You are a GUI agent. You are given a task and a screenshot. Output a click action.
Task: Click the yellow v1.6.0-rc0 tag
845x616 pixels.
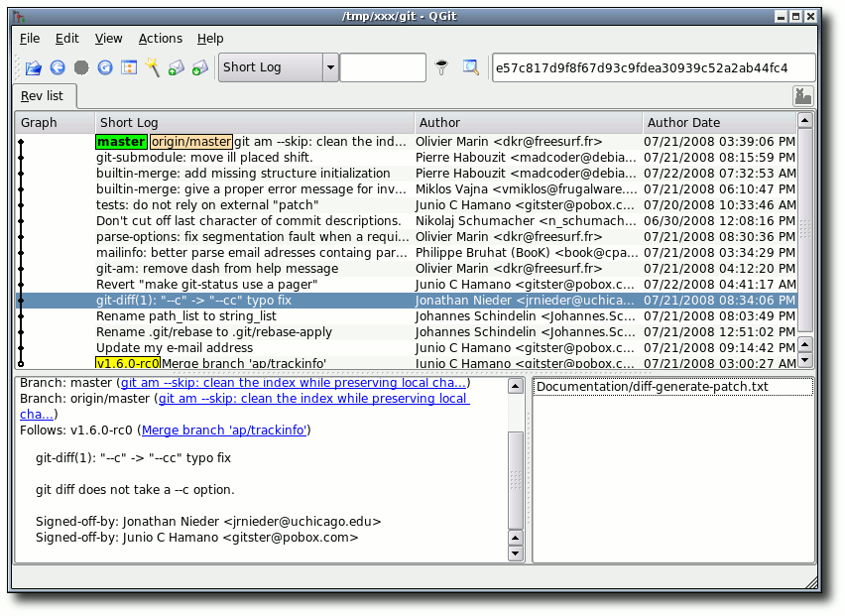click(128, 363)
